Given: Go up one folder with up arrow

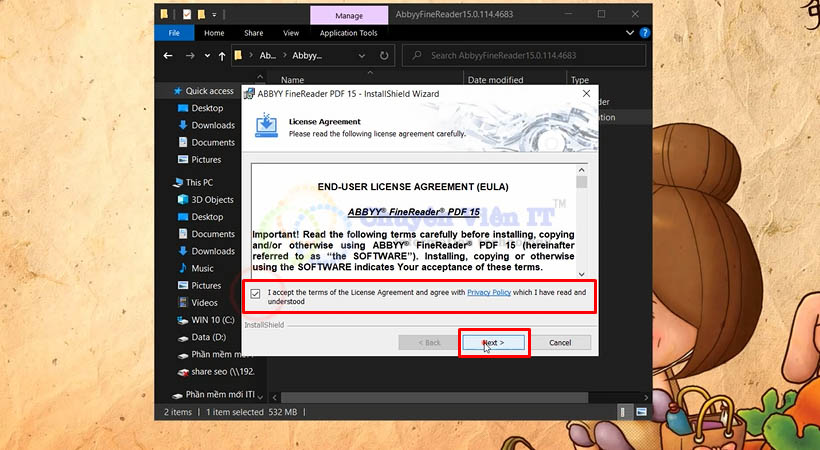Looking at the screenshot, I should [x=221, y=56].
